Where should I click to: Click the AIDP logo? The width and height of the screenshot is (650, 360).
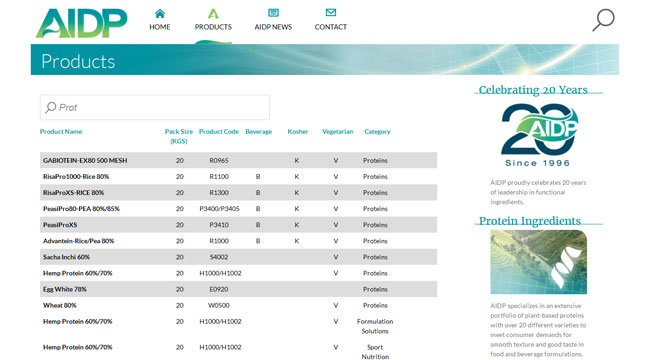[x=81, y=23]
